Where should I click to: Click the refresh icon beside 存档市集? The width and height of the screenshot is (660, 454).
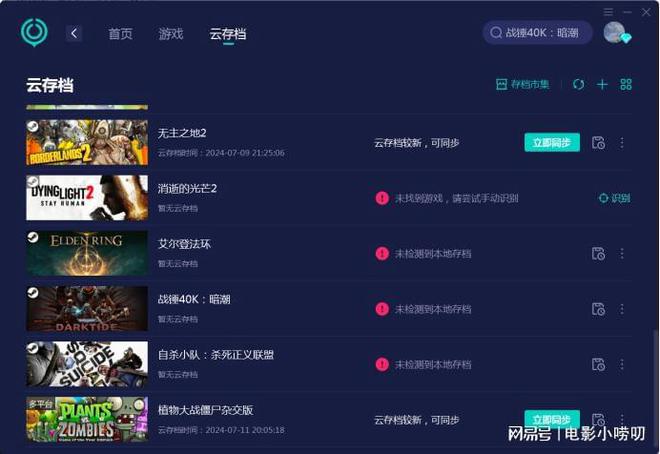[x=578, y=85]
